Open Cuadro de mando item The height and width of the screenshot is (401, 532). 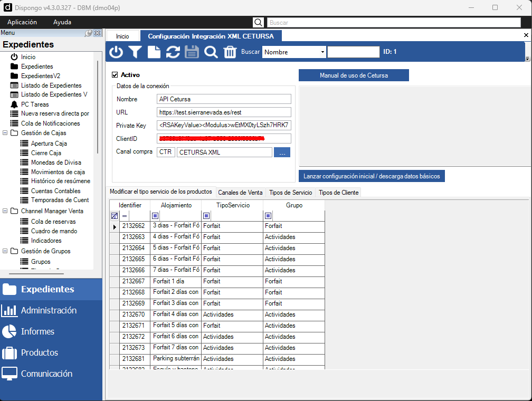(x=54, y=231)
